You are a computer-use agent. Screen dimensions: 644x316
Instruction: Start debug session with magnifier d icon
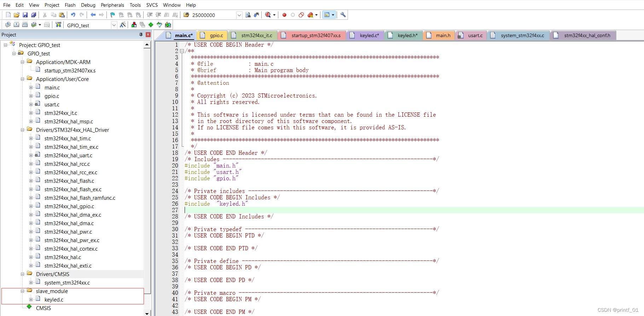[x=268, y=15]
